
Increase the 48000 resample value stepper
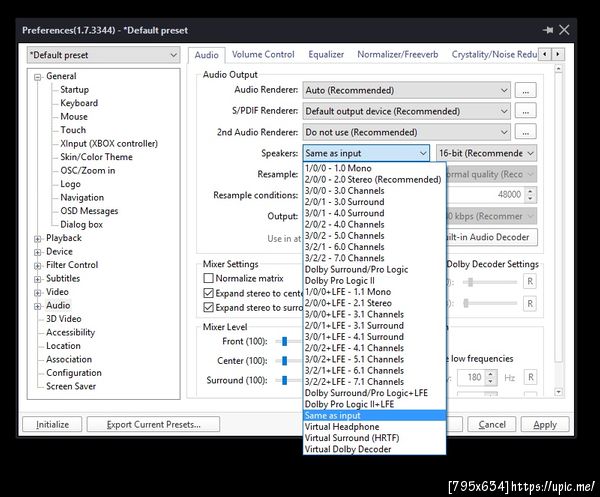point(530,191)
